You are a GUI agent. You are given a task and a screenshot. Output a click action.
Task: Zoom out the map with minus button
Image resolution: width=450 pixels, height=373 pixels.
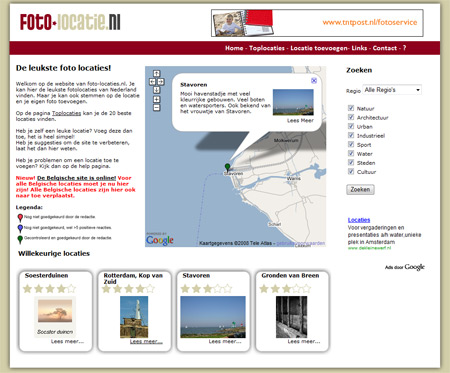(x=156, y=107)
